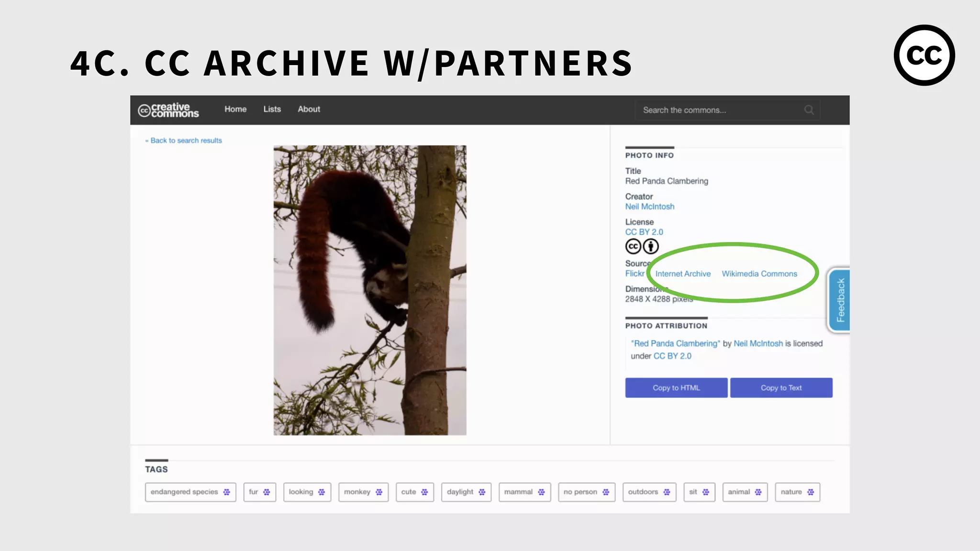The width and height of the screenshot is (980, 551).
Task: Select the nature tag text
Action: (791, 492)
